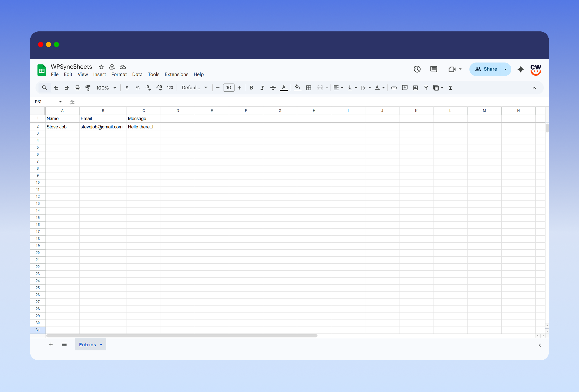Open the Entries tab options arrow
579x392 pixels.
point(101,345)
